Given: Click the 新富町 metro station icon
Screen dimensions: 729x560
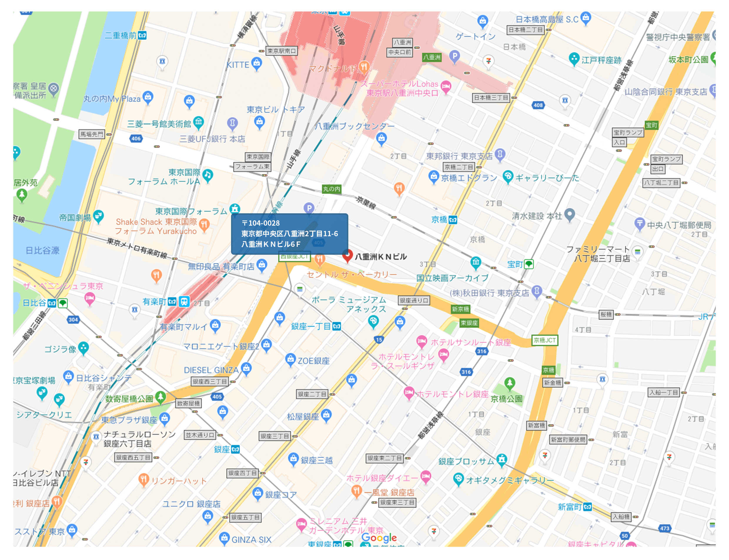Looking at the screenshot, I should pos(588,507).
